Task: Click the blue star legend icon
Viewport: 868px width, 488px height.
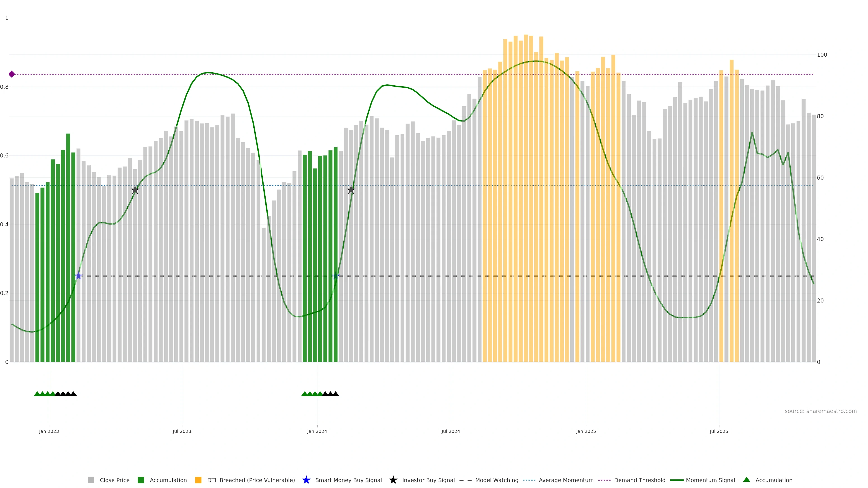Action: [x=306, y=480]
